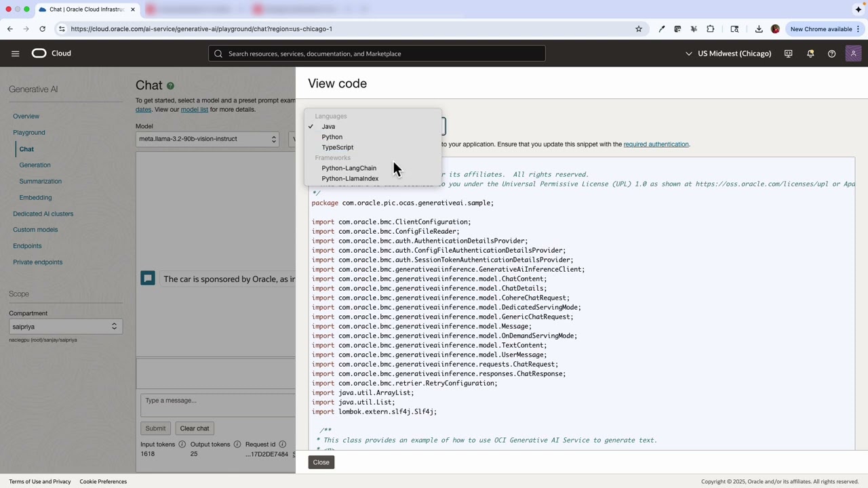Click the Chrome address bar URL

[201, 29]
